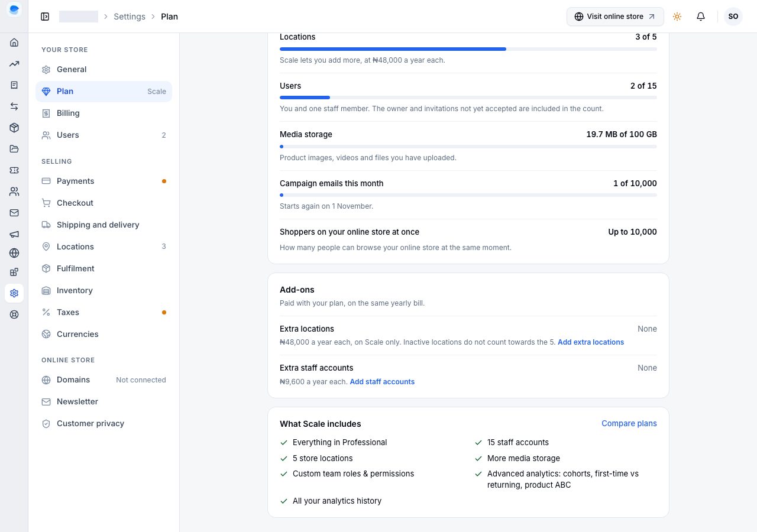Click the settings gear icon in the rail
This screenshot has width=757, height=532.
point(14,293)
